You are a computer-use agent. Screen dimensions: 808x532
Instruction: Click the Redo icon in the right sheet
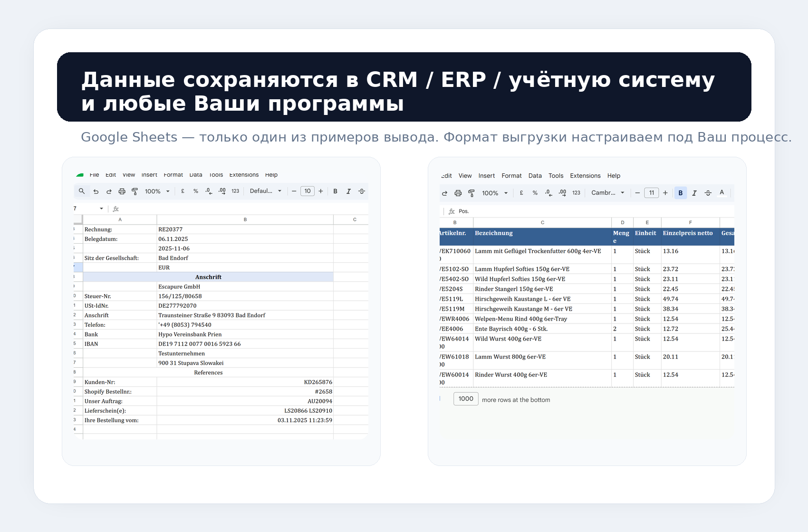pos(444,193)
